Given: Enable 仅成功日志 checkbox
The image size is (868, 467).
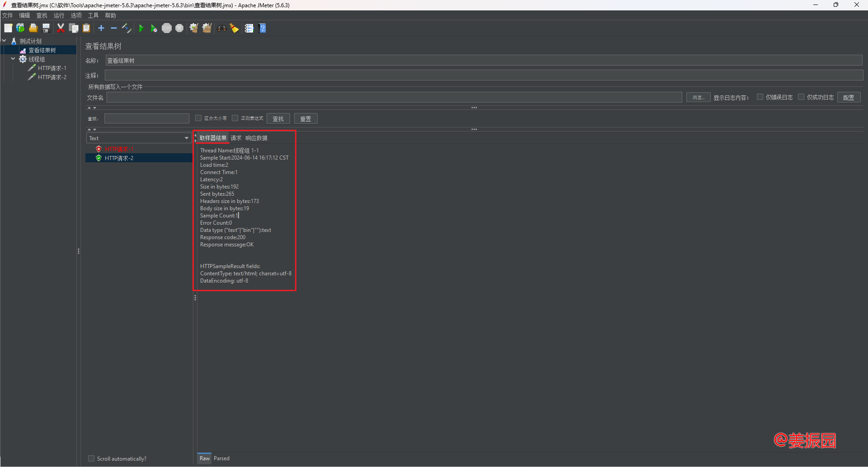Looking at the screenshot, I should click(801, 97).
